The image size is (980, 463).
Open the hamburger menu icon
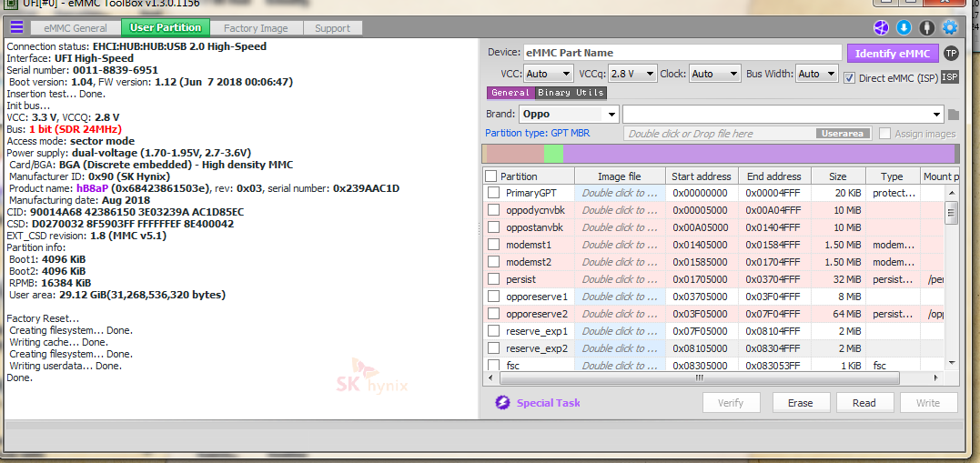pos(17,27)
